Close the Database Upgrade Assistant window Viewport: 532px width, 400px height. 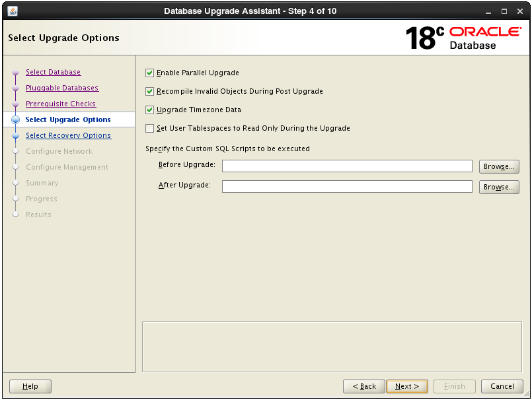(520, 11)
